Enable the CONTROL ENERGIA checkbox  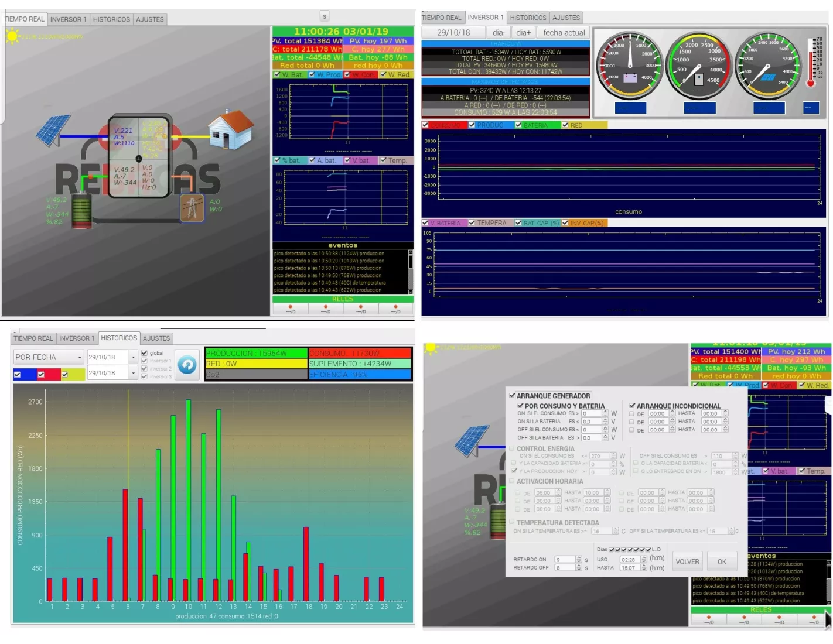[x=512, y=448]
